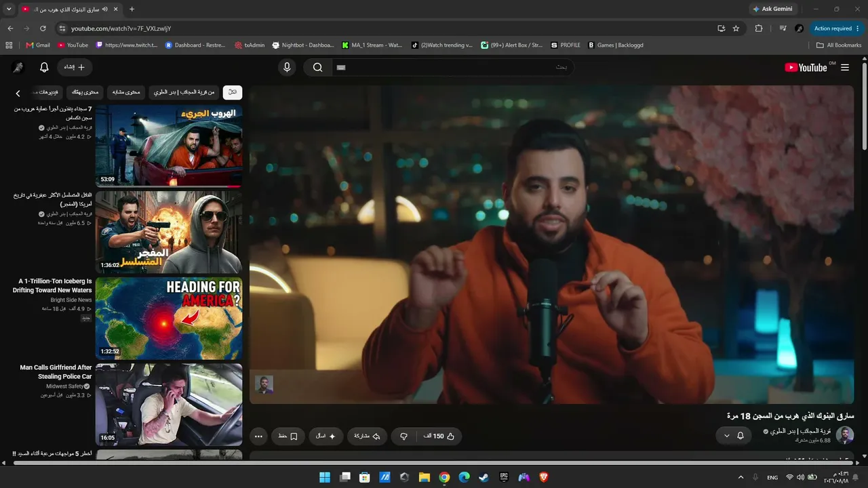Bookmark this page with star icon
Image resolution: width=868 pixels, height=488 pixels.
point(736,28)
